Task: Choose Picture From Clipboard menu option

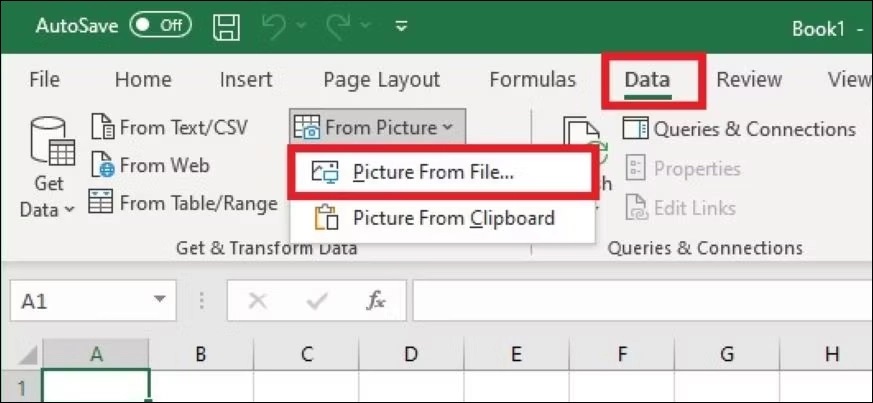Action: click(452, 217)
